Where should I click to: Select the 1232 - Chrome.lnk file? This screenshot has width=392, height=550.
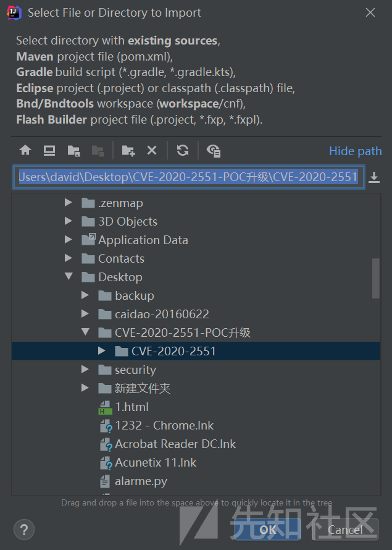tap(164, 426)
